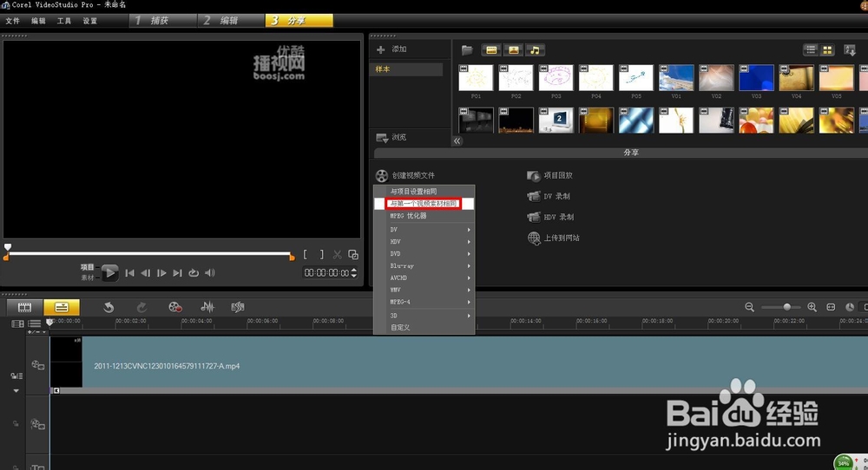Viewport: 868px width, 470px height.
Task: Open the sound mixer
Action: [207, 308]
